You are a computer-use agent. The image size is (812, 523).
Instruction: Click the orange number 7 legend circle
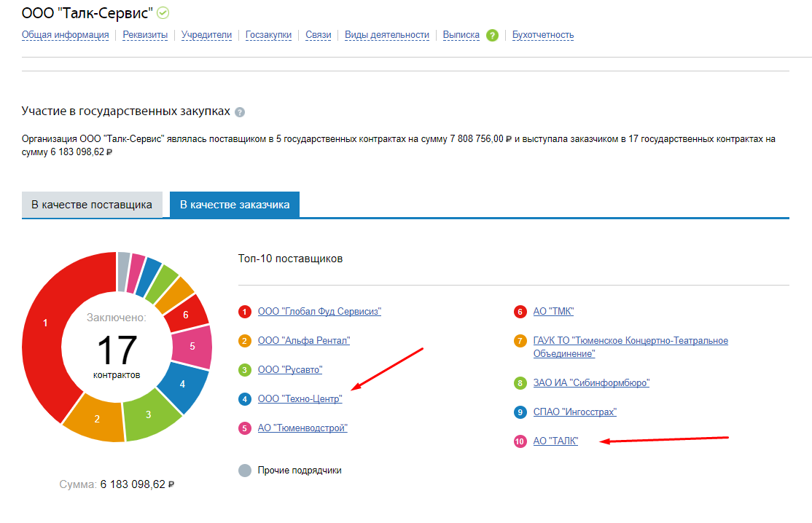[x=520, y=341]
